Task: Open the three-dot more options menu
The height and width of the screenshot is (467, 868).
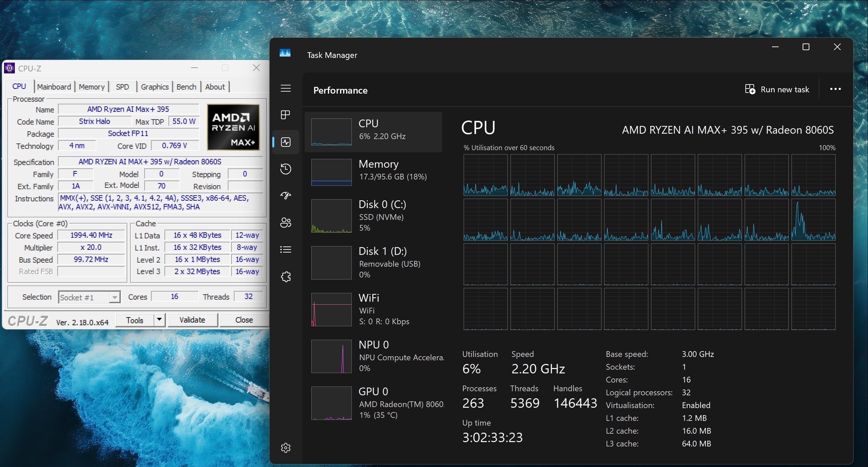Action: (835, 89)
